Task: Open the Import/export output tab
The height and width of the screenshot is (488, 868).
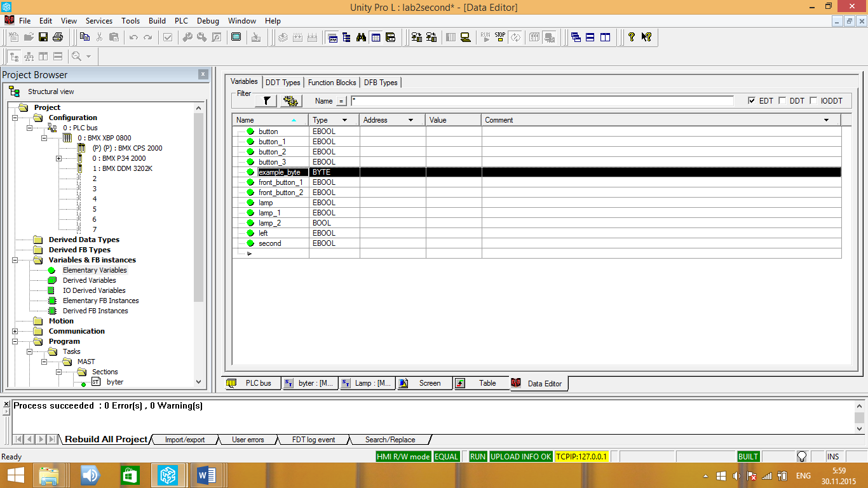Action: click(185, 440)
